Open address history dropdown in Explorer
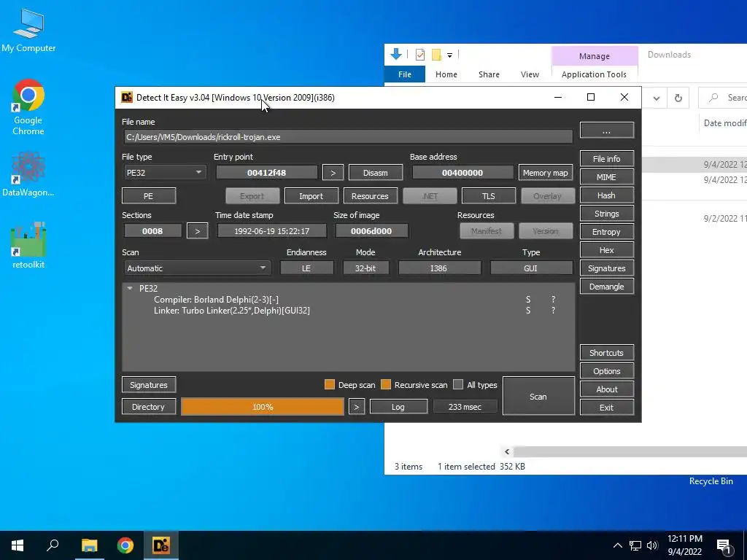 (657, 98)
